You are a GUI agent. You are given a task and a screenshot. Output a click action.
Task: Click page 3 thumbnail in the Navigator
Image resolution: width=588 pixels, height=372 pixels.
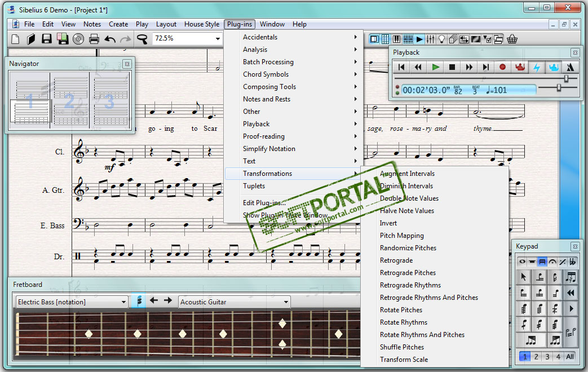[110, 100]
